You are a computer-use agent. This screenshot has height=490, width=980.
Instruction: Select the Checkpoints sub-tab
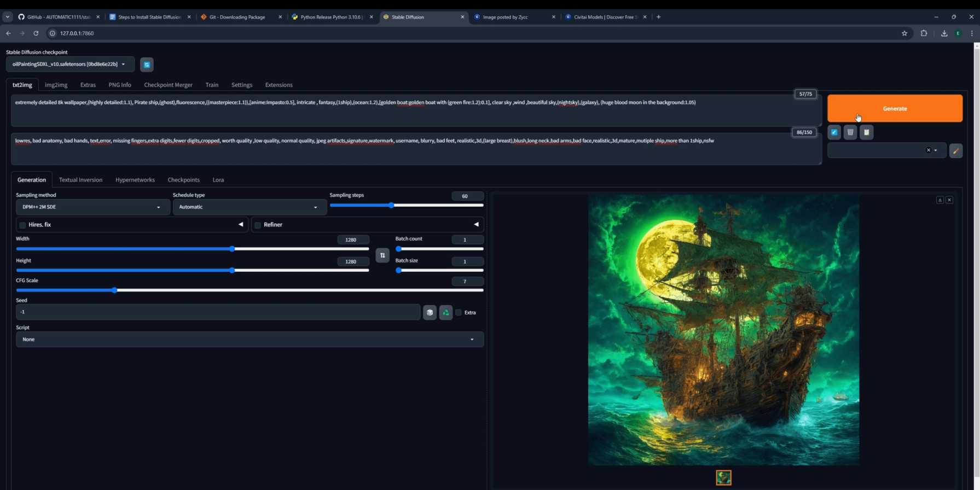coord(183,180)
